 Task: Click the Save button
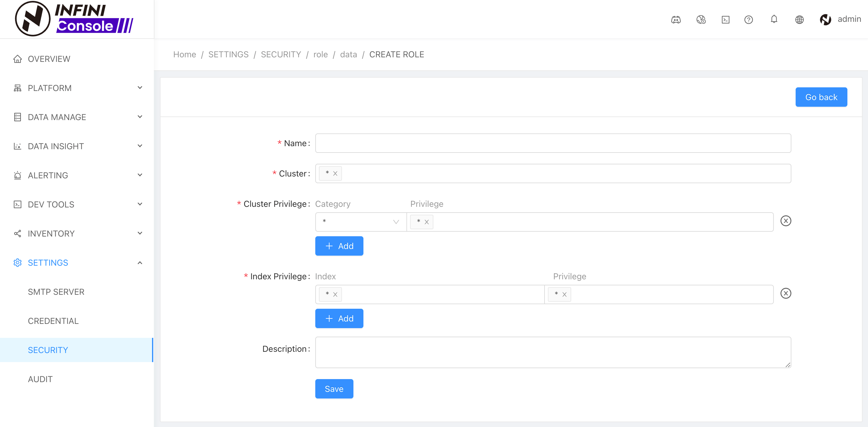click(333, 388)
